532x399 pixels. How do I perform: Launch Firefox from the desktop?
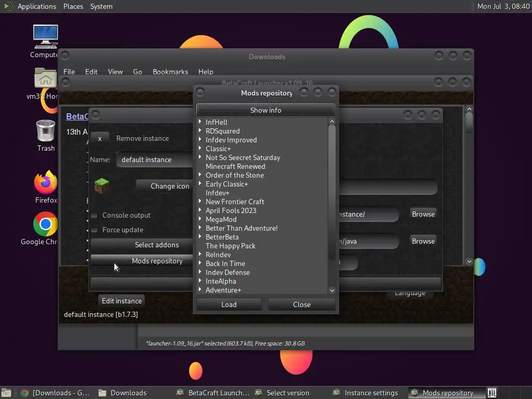click(x=46, y=182)
